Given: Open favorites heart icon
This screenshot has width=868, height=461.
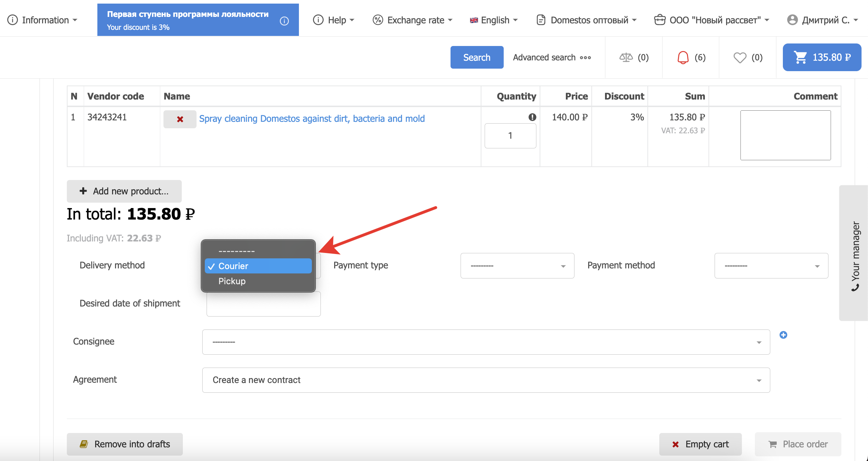Looking at the screenshot, I should 740,57.
